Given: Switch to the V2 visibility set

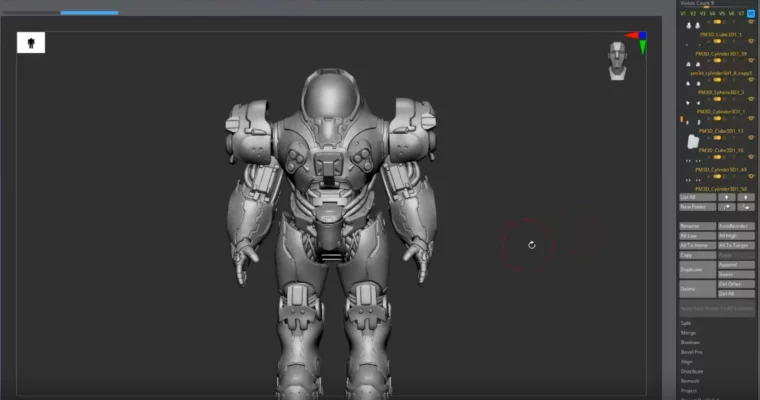Looking at the screenshot, I should 693,14.
